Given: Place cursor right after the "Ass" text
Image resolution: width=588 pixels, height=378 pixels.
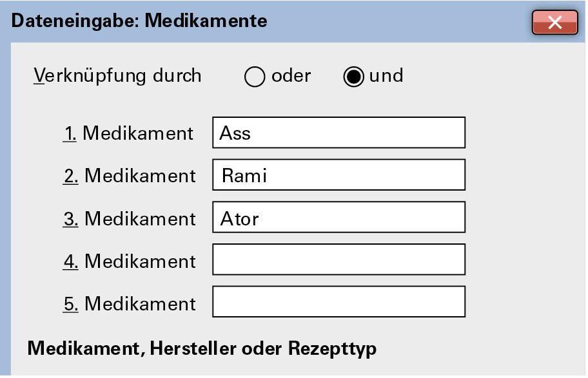Looking at the screenshot, I should tap(252, 133).
